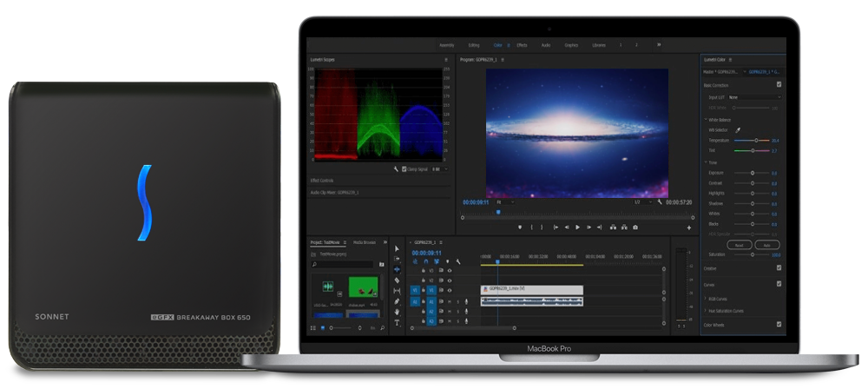Image resolution: width=868 pixels, height=389 pixels.
Task: Mark In point in Program monitor
Action: click(532, 227)
